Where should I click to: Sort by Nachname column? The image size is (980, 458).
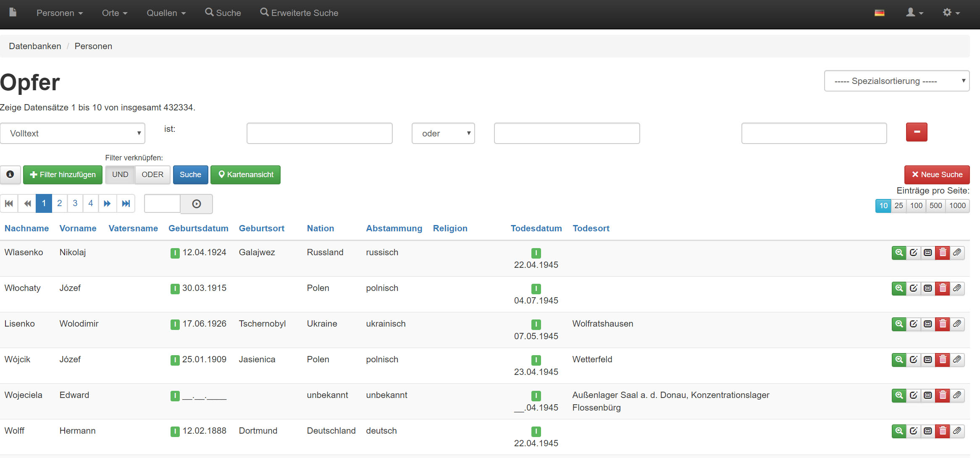[x=26, y=228]
